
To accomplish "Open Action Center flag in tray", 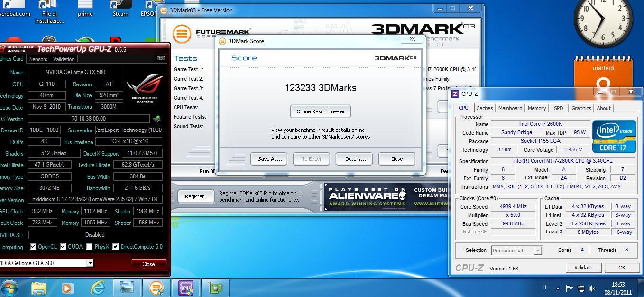I will pos(570,288).
